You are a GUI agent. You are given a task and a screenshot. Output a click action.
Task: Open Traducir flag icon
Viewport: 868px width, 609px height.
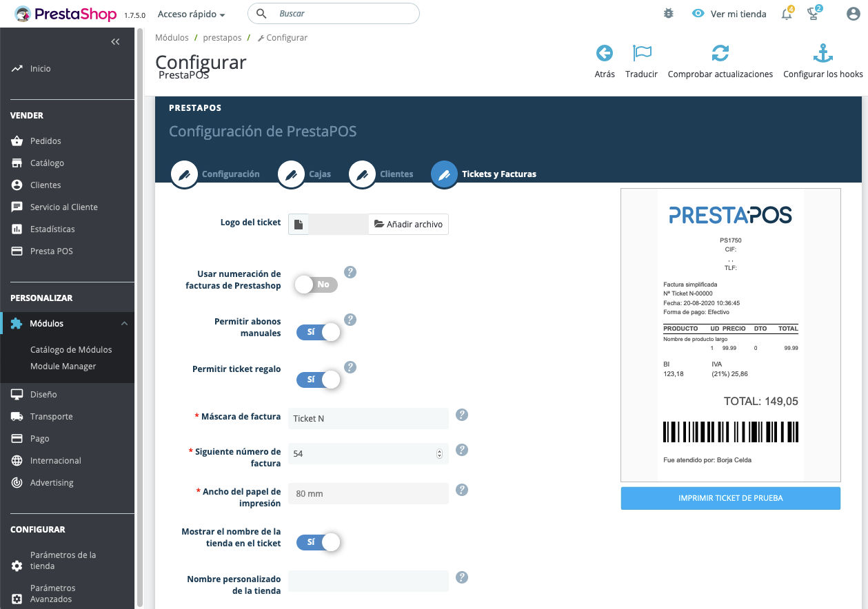point(642,53)
